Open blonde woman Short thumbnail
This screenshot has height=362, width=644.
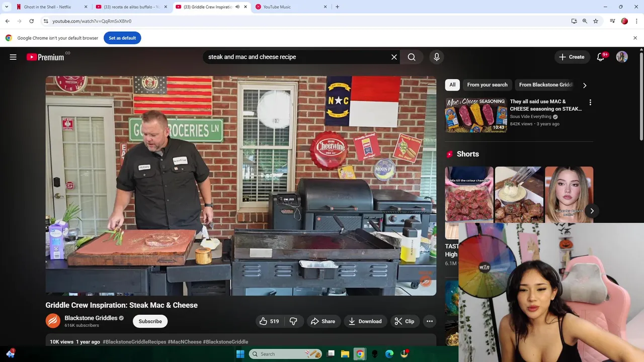pos(569,195)
